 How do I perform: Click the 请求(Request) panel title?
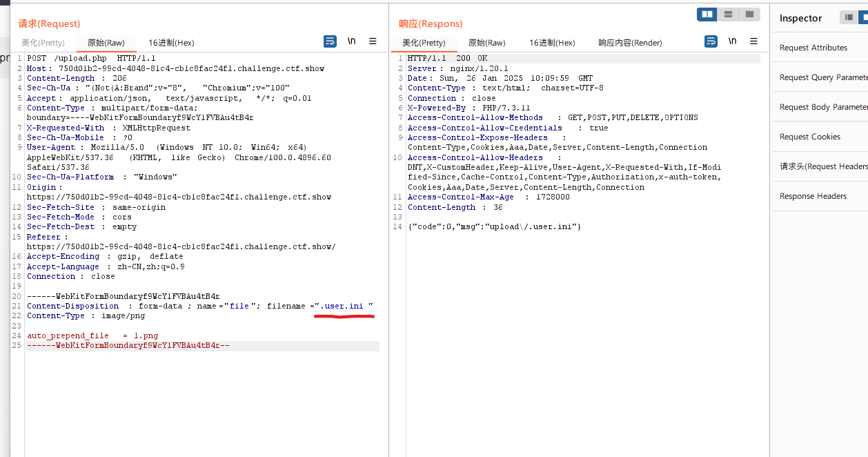click(x=49, y=24)
